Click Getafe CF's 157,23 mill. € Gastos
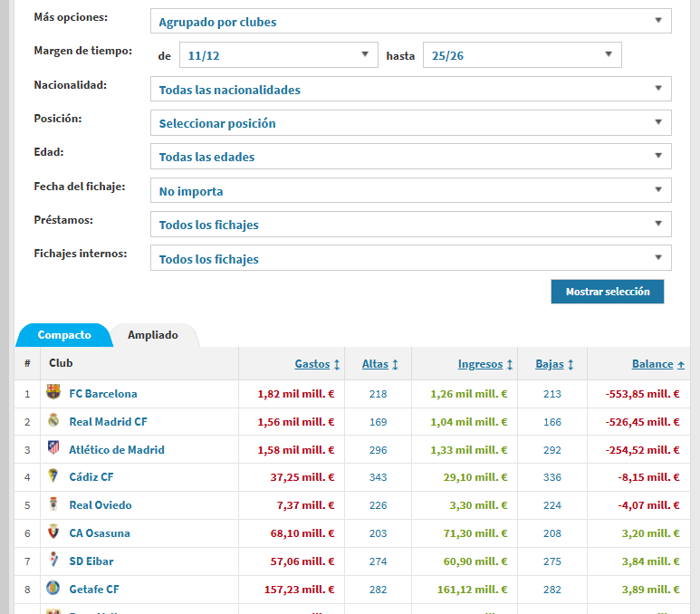 click(x=299, y=590)
